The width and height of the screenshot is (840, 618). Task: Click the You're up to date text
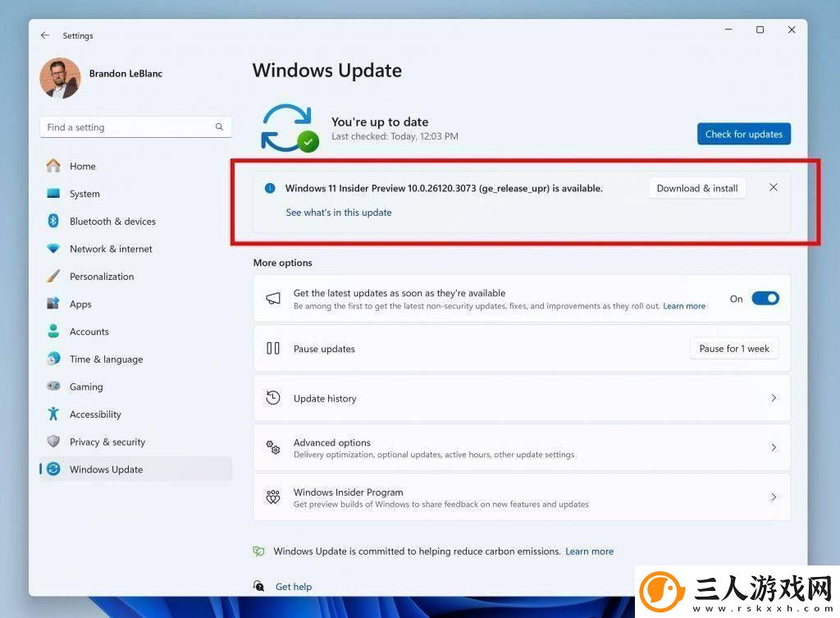pyautogui.click(x=380, y=122)
